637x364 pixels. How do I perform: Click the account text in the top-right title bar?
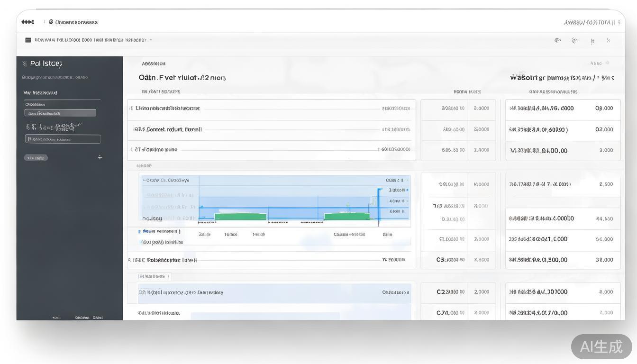(589, 22)
